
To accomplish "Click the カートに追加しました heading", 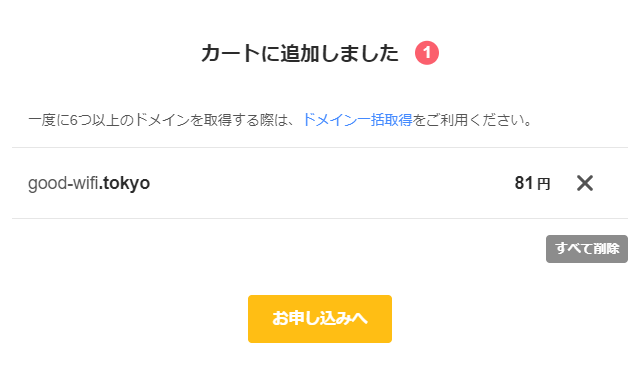I will pyautogui.click(x=300, y=53).
